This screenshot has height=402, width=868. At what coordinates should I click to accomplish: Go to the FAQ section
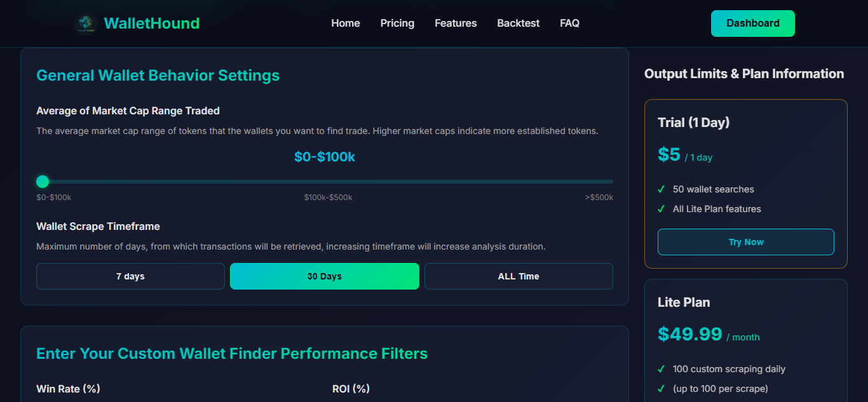tap(569, 23)
